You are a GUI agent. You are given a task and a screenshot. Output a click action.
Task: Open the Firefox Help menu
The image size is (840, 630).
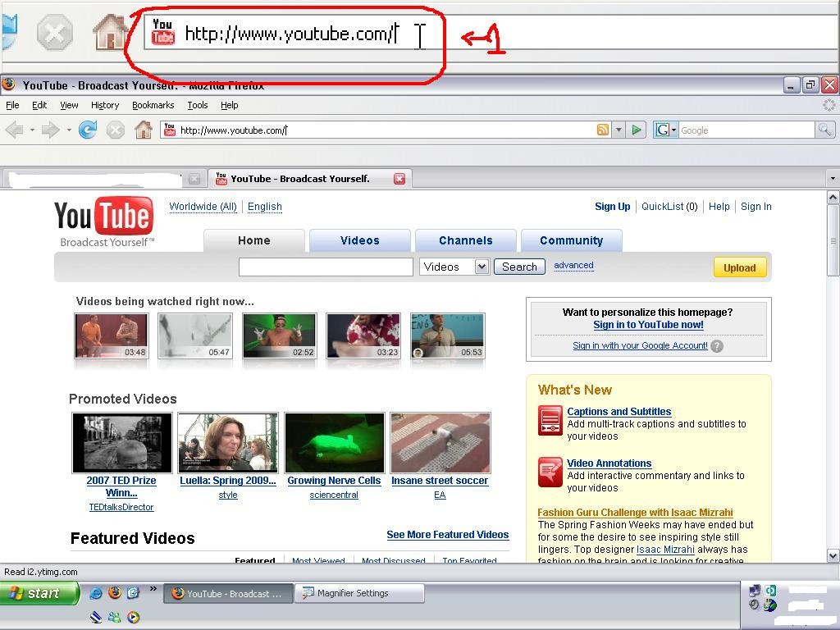pos(230,105)
